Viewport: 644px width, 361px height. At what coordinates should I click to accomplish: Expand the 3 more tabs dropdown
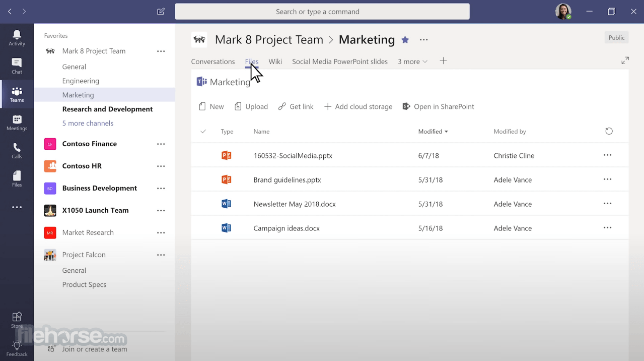point(412,62)
